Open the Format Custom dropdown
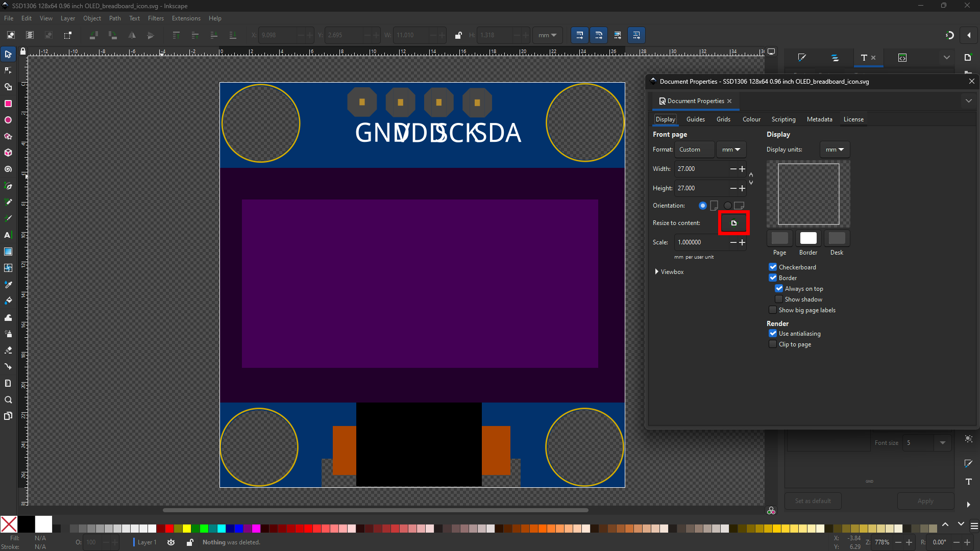The width and height of the screenshot is (980, 551). pos(695,149)
